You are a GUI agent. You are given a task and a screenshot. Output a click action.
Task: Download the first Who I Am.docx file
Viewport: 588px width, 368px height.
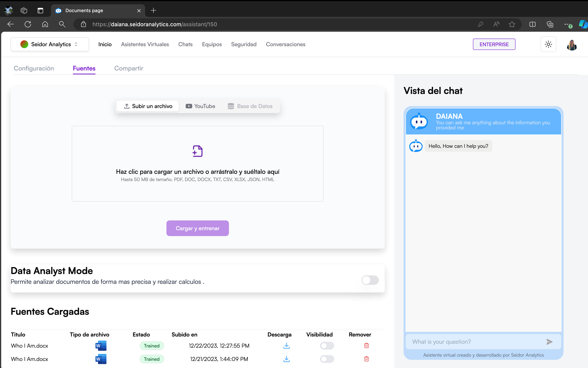click(x=287, y=346)
